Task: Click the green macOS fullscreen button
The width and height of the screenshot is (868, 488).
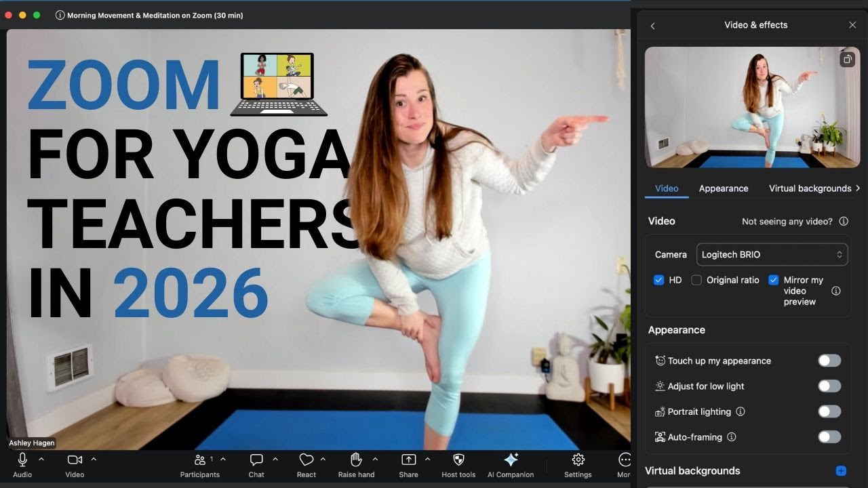Action: pos(37,15)
